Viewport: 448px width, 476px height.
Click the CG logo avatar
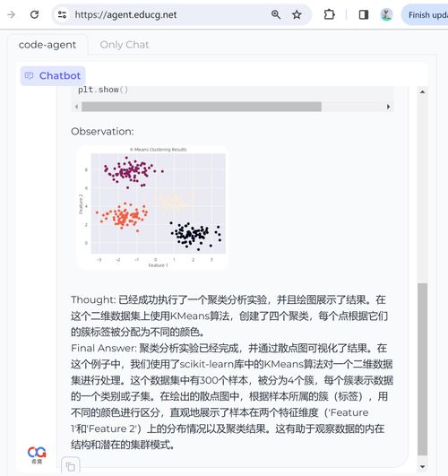tap(37, 454)
